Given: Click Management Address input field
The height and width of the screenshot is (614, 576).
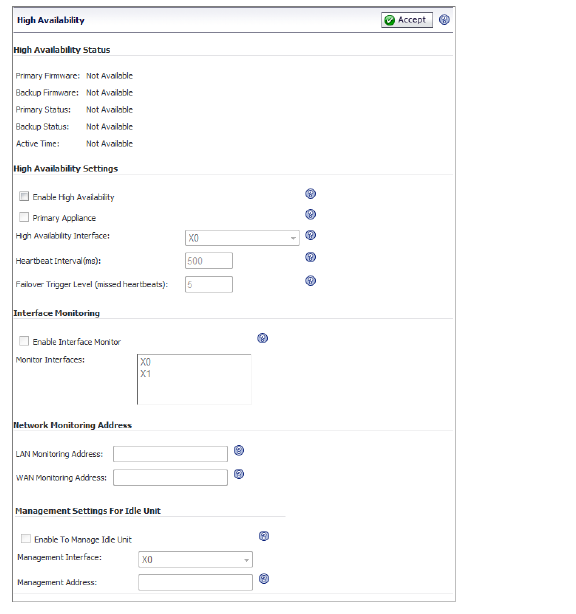Looking at the screenshot, I should [195, 582].
